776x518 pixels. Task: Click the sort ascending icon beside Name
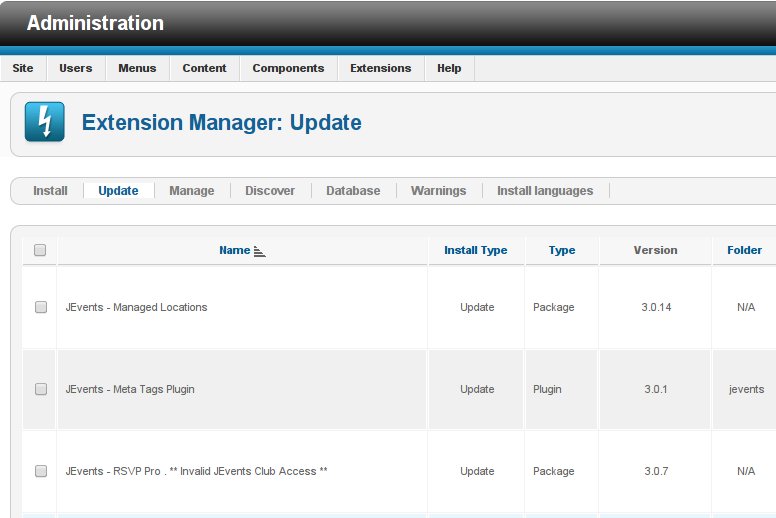[x=259, y=251]
